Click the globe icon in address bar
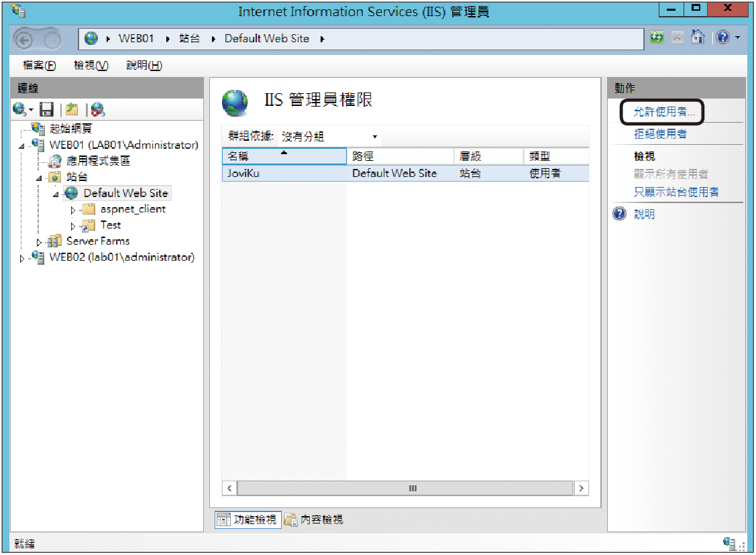 [91, 39]
